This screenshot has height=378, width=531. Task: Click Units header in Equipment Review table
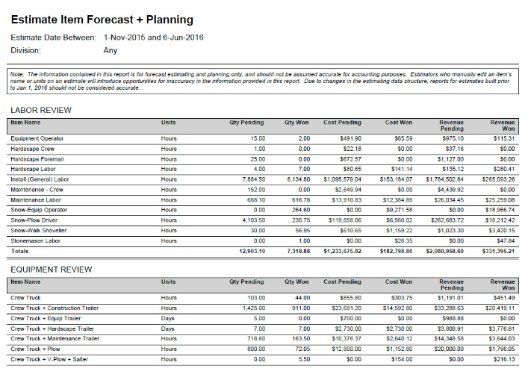click(x=168, y=282)
